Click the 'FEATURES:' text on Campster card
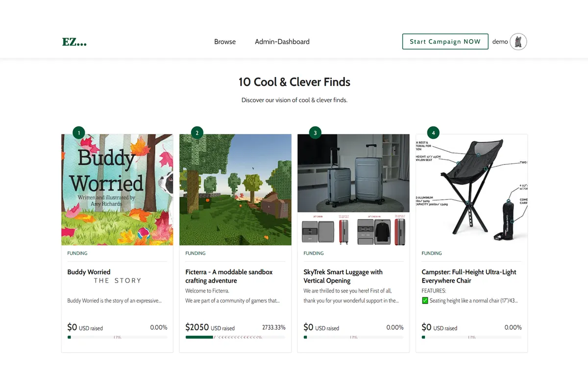588x368 pixels. 434,291
